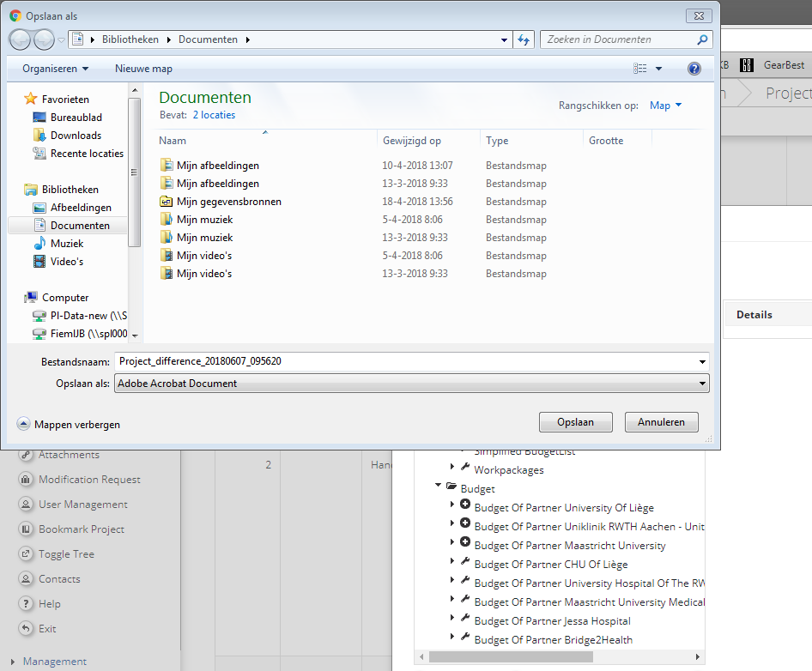The height and width of the screenshot is (671, 812).
Task: Click the Zoeken in Documenten search field
Action: tap(618, 39)
